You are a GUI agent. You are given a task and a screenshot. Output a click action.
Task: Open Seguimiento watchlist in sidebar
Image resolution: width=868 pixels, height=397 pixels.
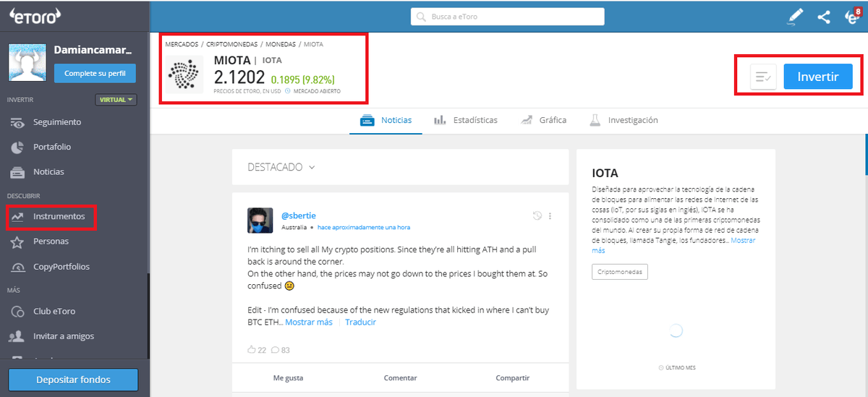click(56, 122)
